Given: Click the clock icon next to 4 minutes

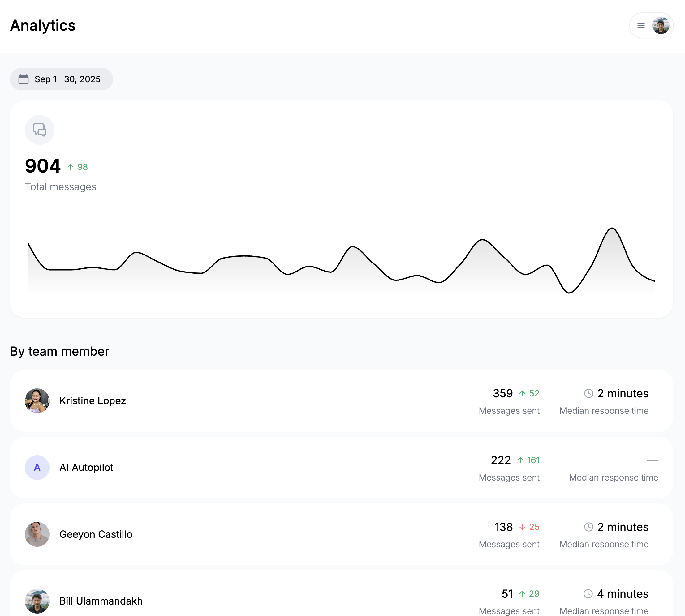Looking at the screenshot, I should coord(588,594).
